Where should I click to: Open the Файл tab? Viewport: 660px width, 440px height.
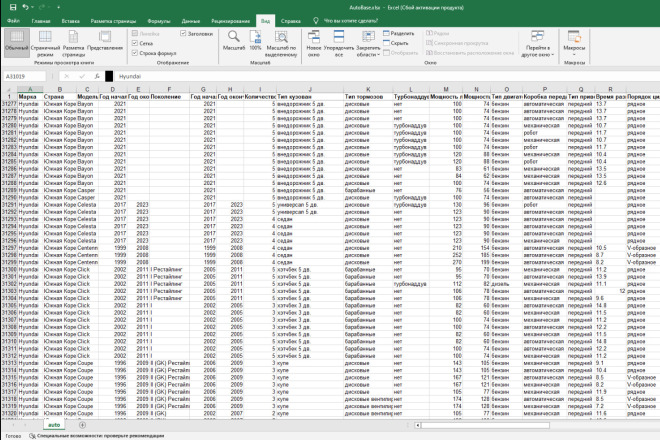pos(13,21)
